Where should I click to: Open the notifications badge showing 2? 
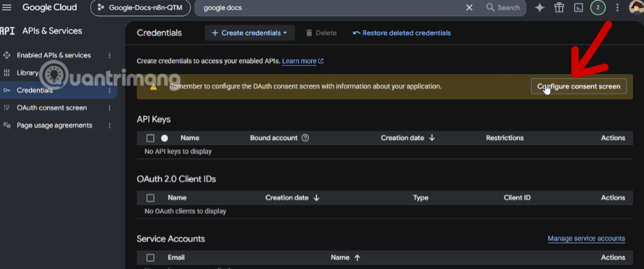(x=598, y=7)
